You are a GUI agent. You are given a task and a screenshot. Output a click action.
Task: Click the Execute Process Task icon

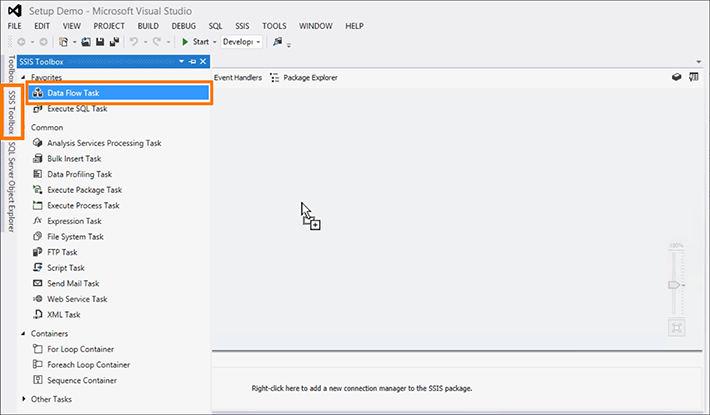pos(38,205)
